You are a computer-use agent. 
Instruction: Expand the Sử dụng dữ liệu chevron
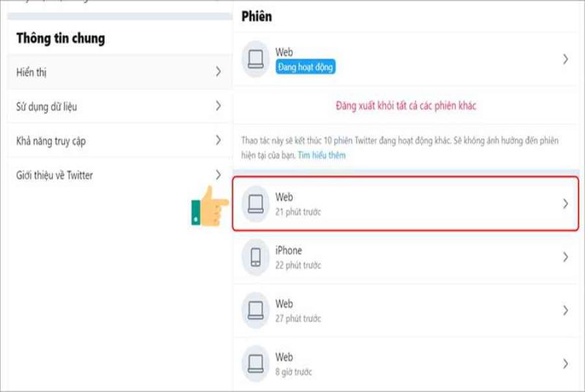(x=218, y=106)
